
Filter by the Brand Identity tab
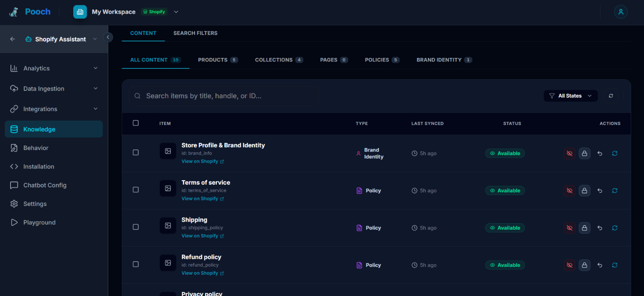tap(444, 60)
